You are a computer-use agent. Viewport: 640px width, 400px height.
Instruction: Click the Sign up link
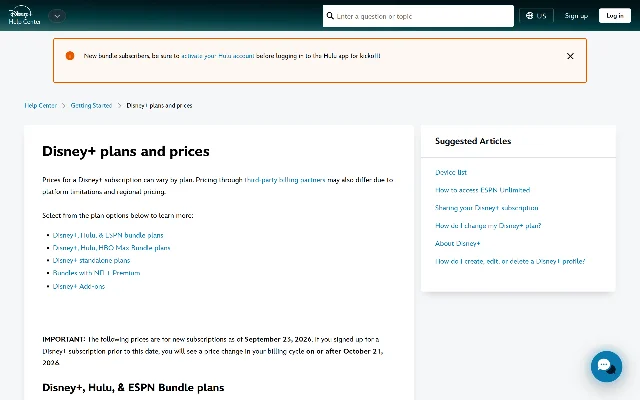click(x=576, y=16)
